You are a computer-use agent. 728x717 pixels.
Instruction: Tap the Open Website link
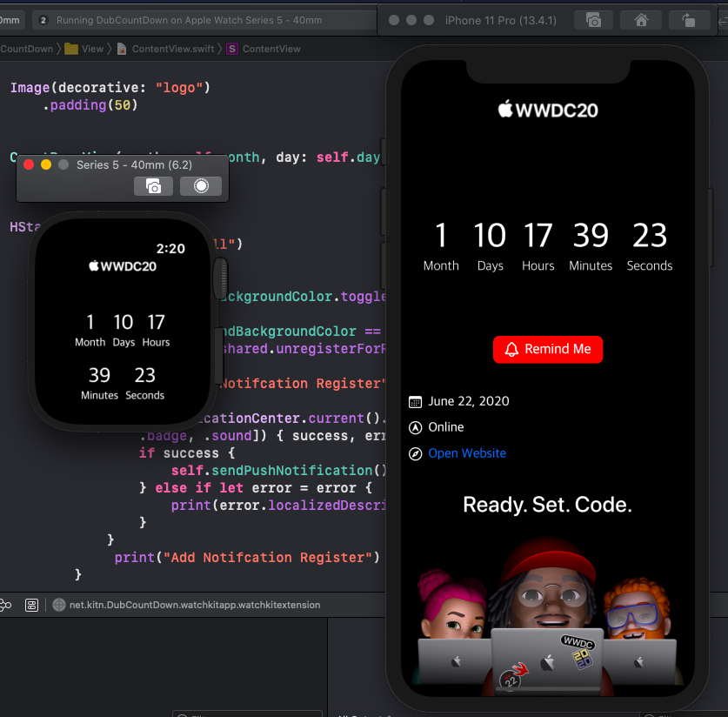(x=466, y=453)
